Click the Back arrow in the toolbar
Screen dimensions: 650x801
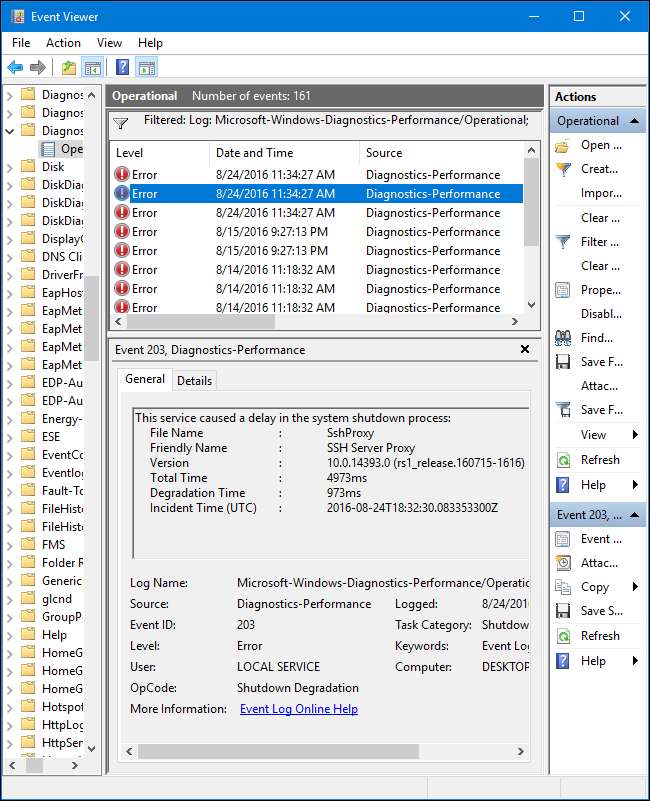(x=15, y=67)
